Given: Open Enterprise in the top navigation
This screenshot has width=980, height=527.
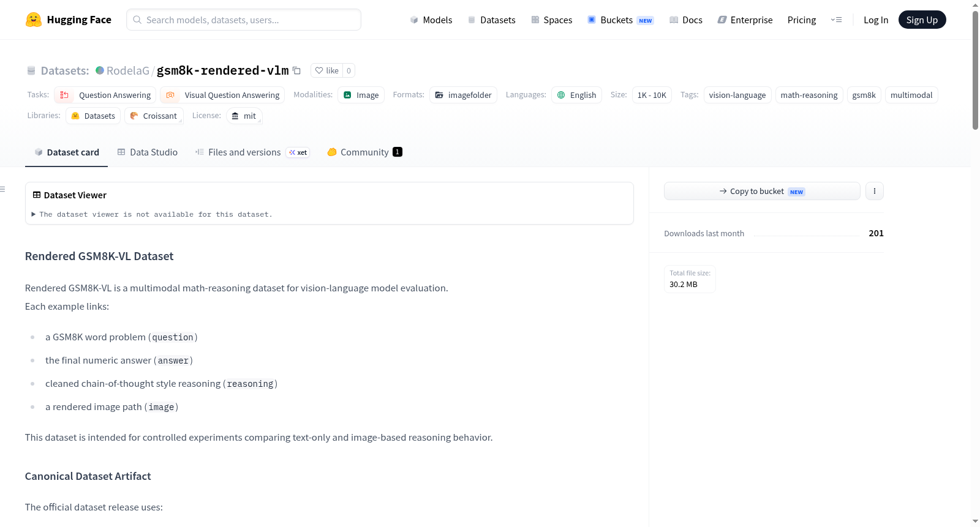Looking at the screenshot, I should click(745, 20).
